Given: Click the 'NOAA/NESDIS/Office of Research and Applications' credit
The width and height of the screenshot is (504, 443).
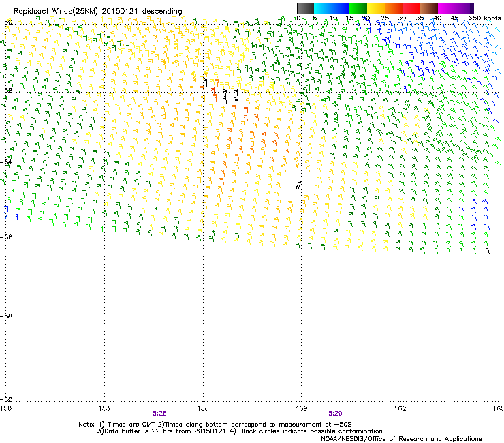Looking at the screenshot, I should pos(401,439).
